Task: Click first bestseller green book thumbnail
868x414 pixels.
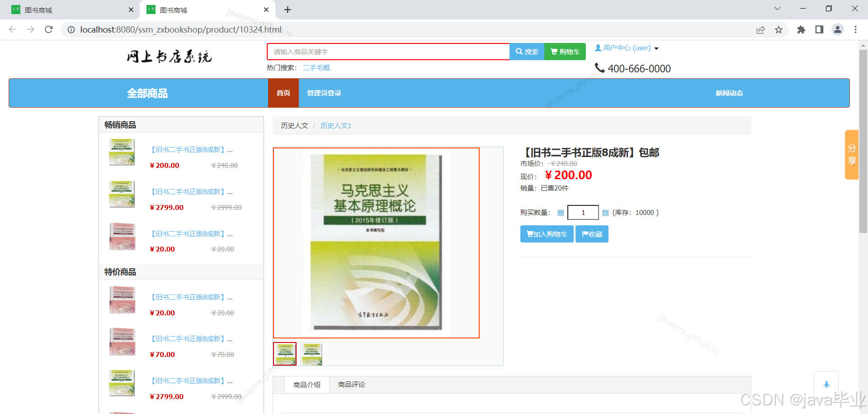Action: tap(122, 152)
